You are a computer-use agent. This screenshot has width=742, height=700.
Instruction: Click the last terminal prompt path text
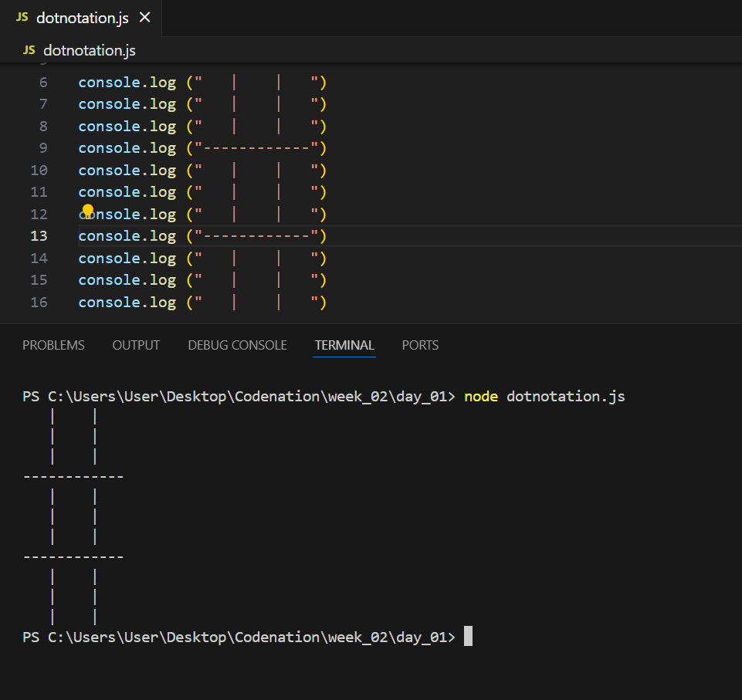coord(239,637)
